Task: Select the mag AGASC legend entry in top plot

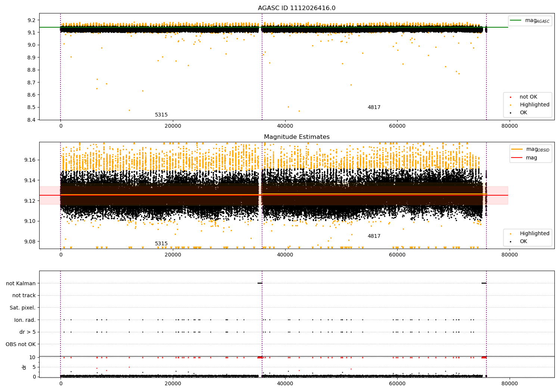Action: tap(530, 21)
